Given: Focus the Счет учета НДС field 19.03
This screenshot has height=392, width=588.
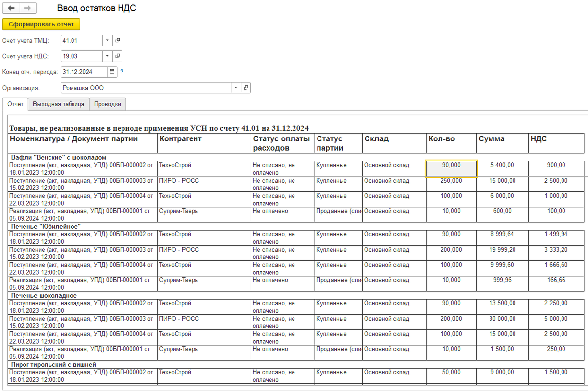Looking at the screenshot, I should [x=82, y=56].
